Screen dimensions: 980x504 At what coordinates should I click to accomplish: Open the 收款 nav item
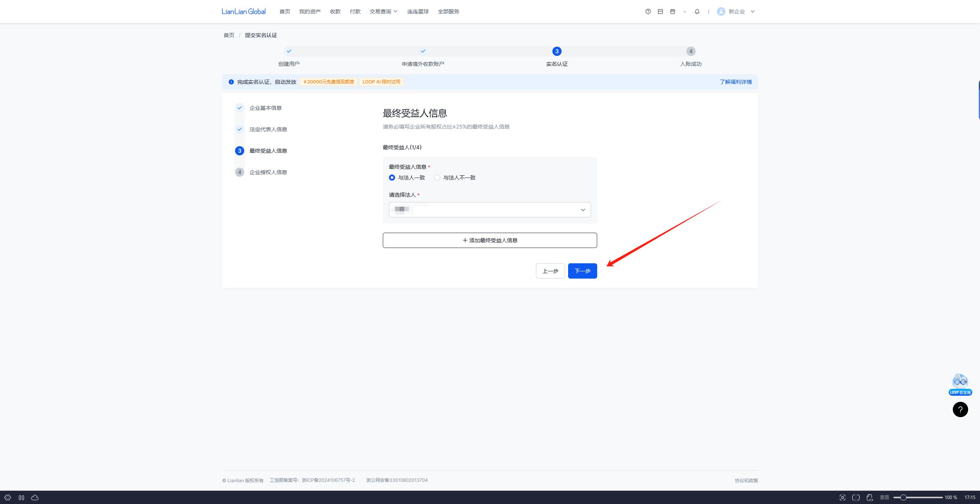[335, 11]
